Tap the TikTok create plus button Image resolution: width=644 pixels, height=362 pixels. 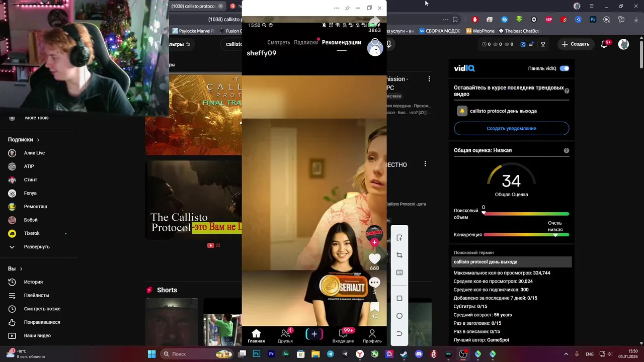coord(314,334)
